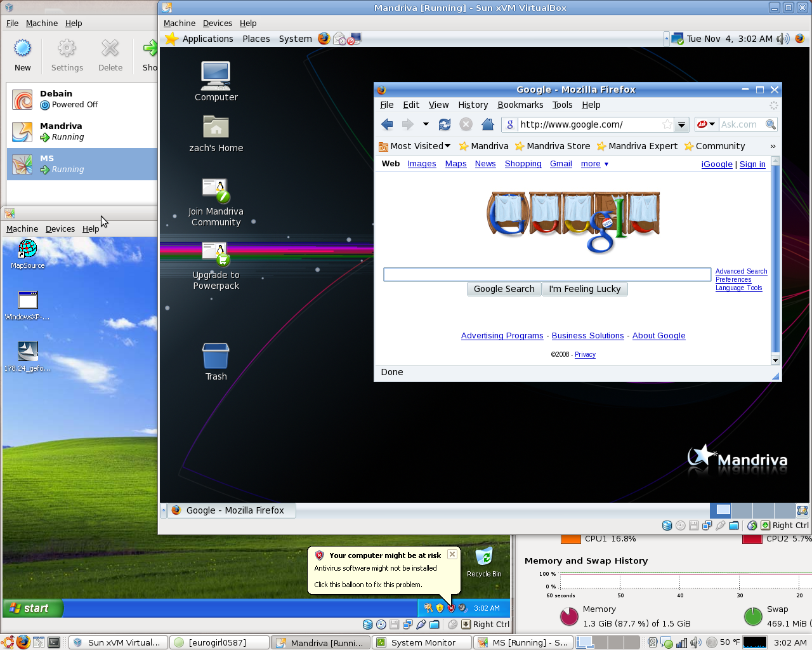This screenshot has width=812, height=650.
Task: Click the Ask.com search magnifier icon
Action: (770, 124)
